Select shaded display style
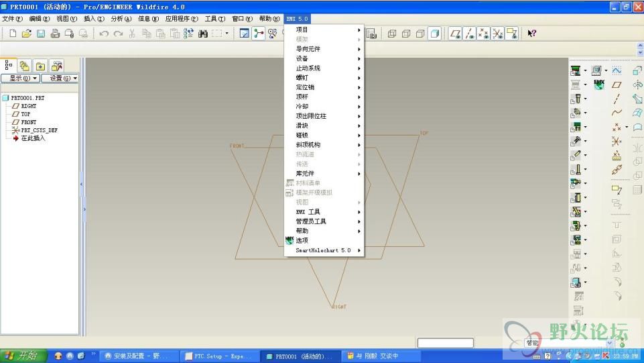 (x=434, y=34)
